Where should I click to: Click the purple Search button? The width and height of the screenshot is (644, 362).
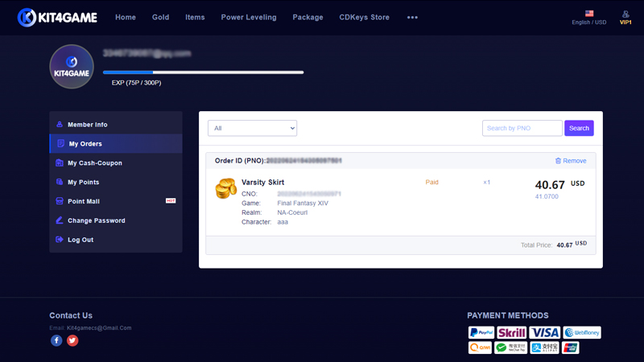click(579, 128)
